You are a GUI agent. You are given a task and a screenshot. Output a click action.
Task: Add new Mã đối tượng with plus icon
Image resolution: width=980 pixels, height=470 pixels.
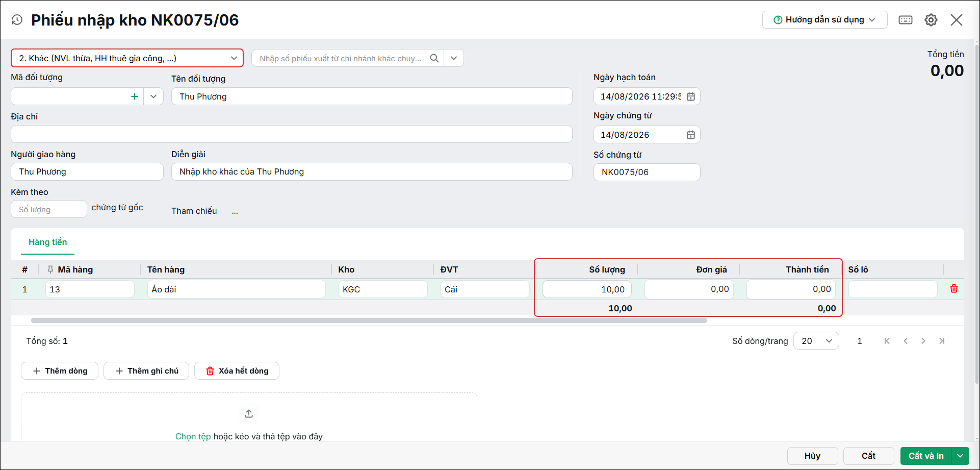click(135, 96)
